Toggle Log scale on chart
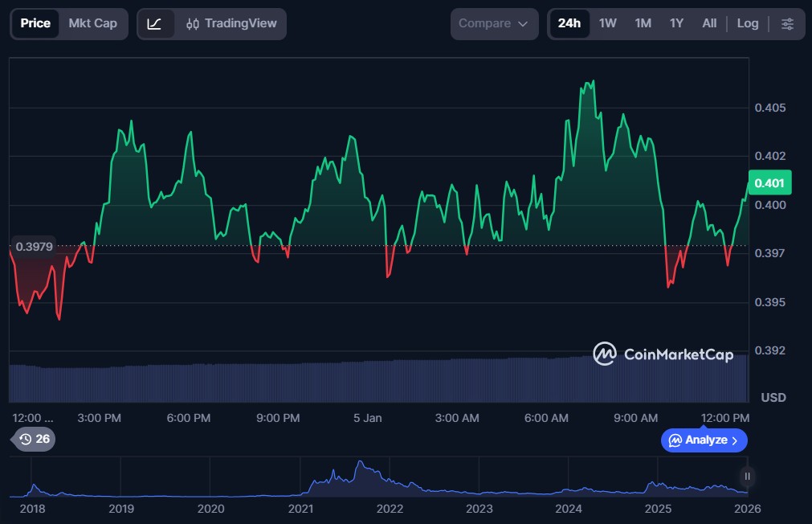 point(747,23)
